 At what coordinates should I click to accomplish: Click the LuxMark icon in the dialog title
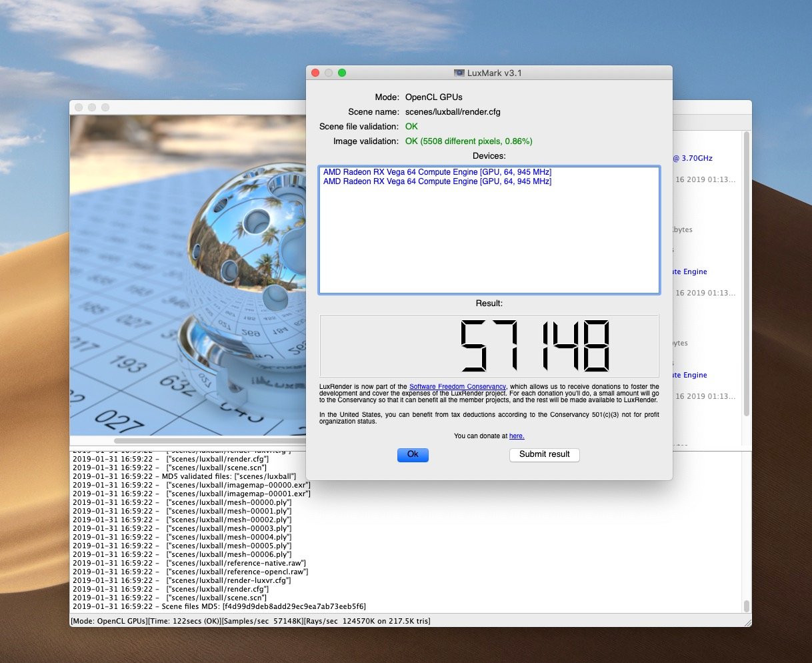[459, 73]
